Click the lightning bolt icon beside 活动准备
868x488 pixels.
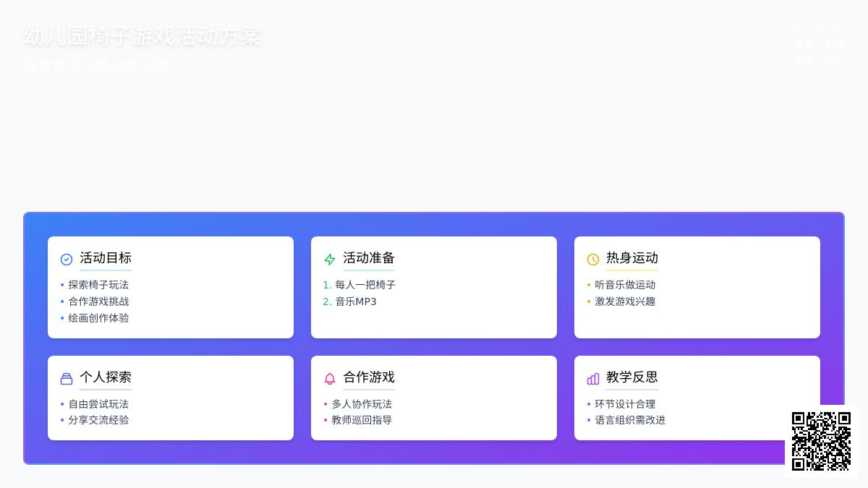pos(330,260)
